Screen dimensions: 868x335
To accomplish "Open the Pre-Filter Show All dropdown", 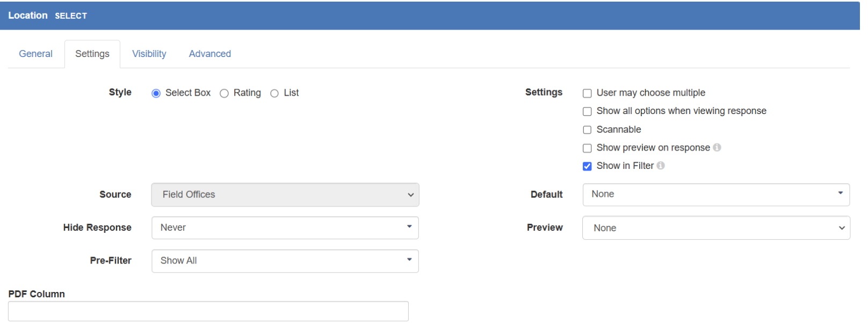I will 285,261.
